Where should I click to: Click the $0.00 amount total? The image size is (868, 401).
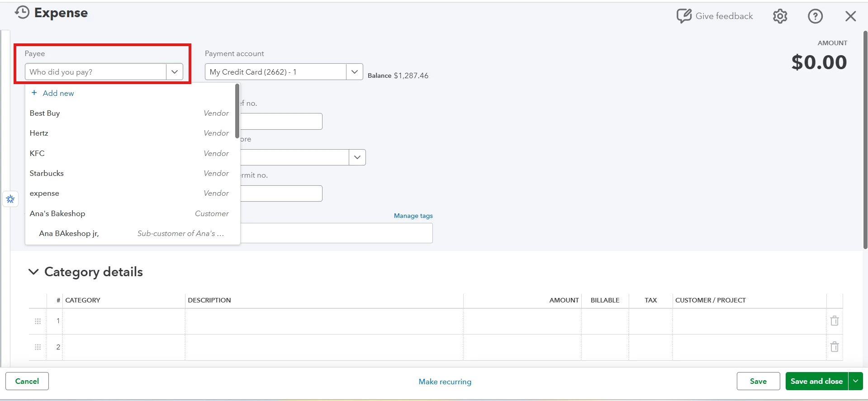(819, 62)
